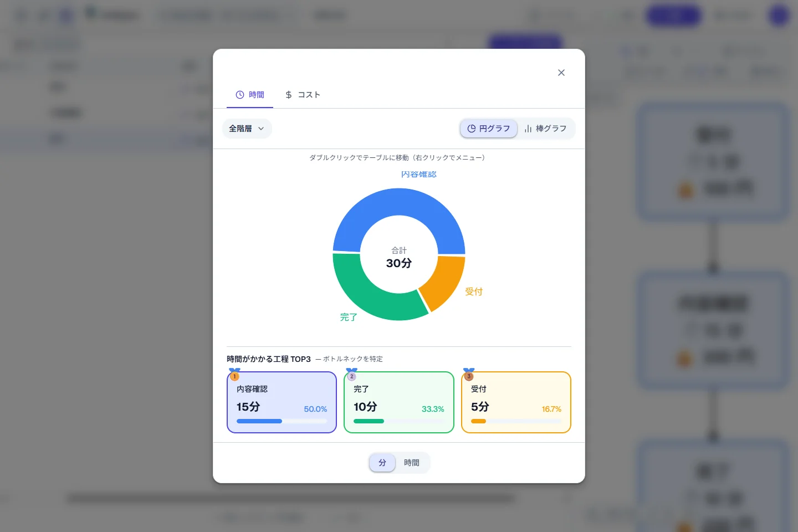Click the 完了 label below the donut chart
The image size is (798, 532).
point(349,317)
